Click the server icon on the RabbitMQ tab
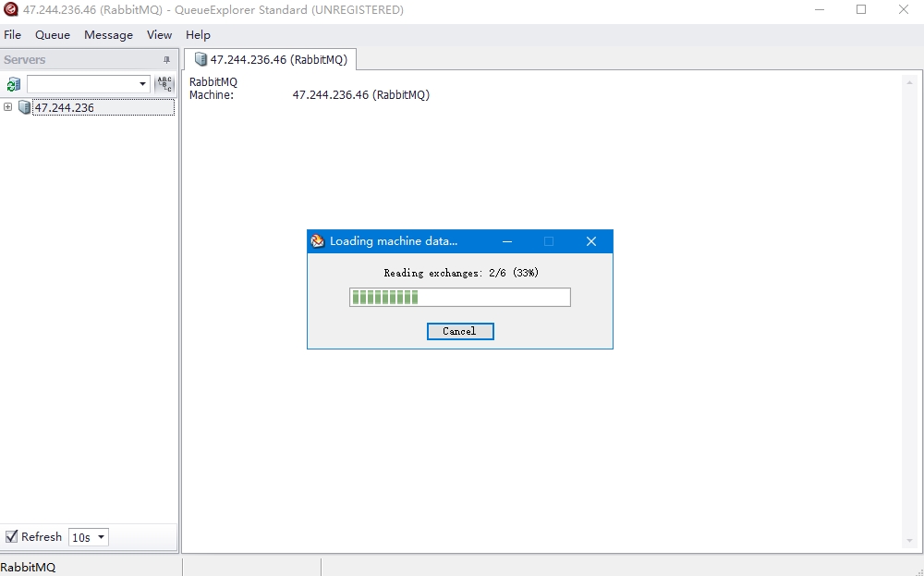Viewport: 924px width, 576px height. coord(201,60)
